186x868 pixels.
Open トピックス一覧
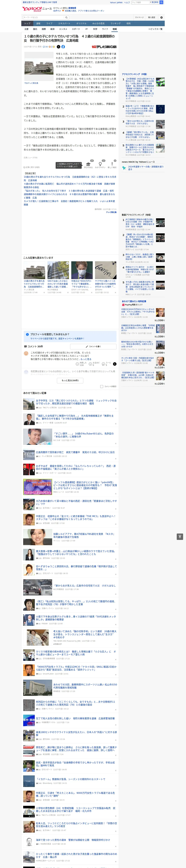click(x=155, y=29)
